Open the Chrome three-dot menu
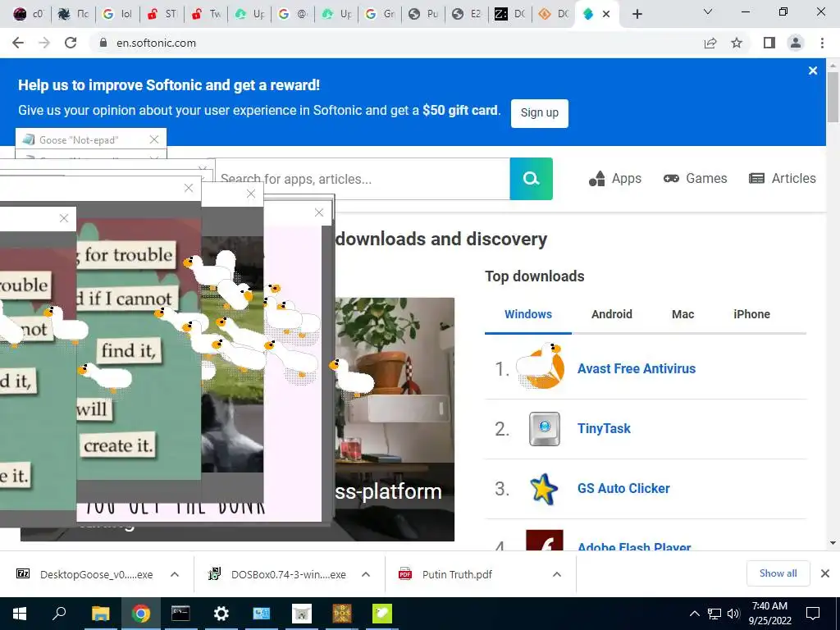840x630 pixels. click(822, 43)
